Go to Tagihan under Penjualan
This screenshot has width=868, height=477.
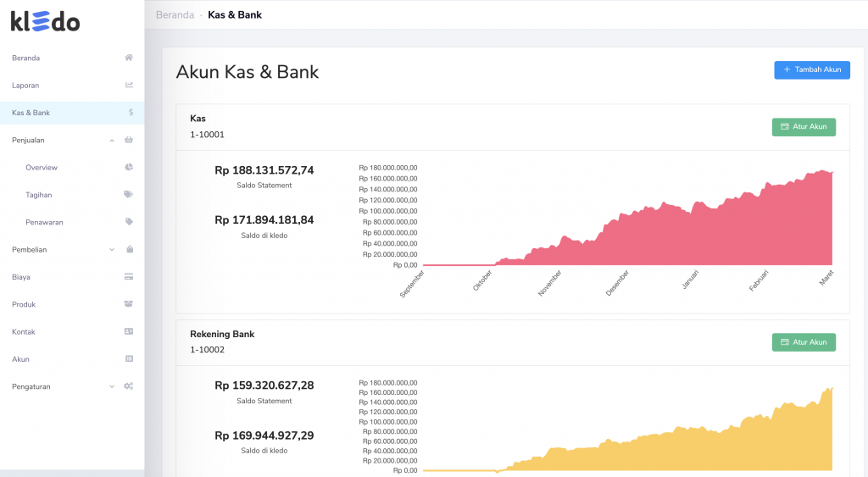pyautogui.click(x=72, y=195)
